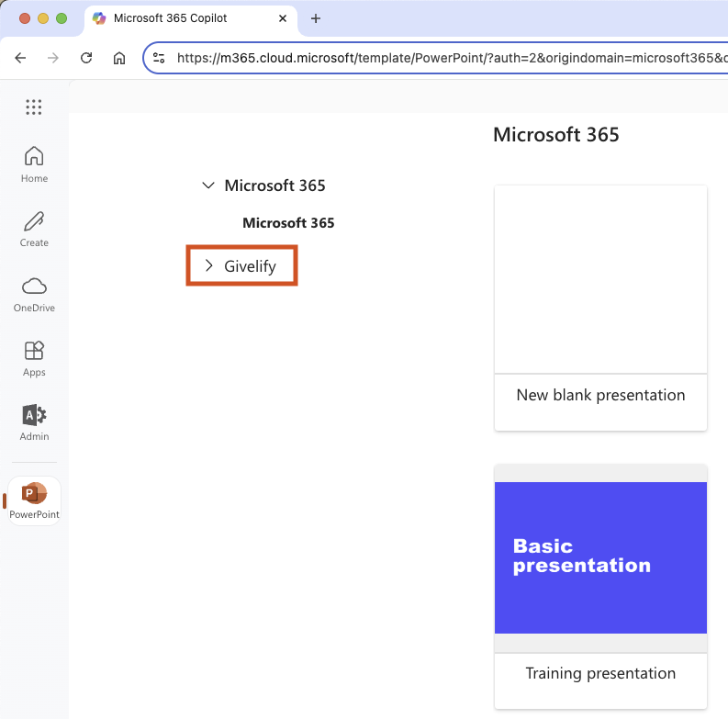
Task: Click the macOS green fullscreen button
Action: (x=62, y=18)
